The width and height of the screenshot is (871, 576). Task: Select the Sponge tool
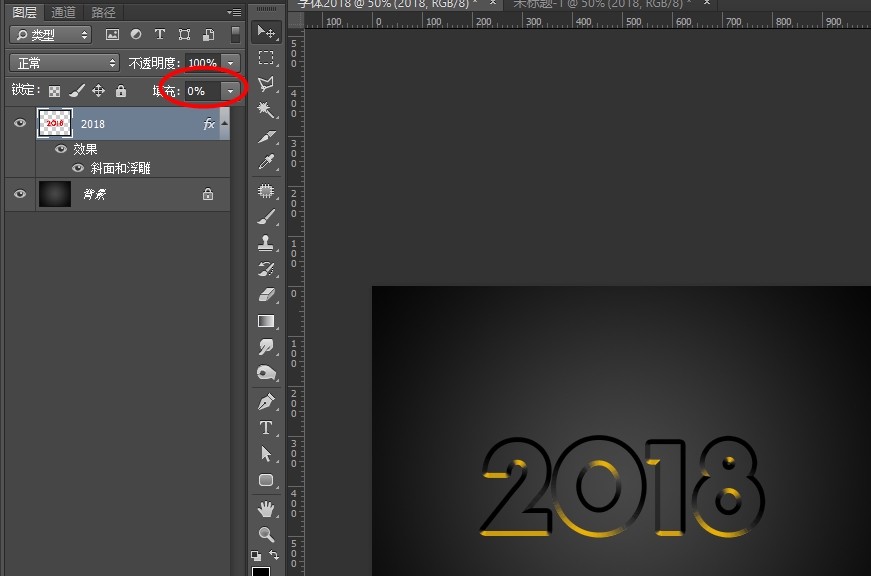(x=266, y=373)
